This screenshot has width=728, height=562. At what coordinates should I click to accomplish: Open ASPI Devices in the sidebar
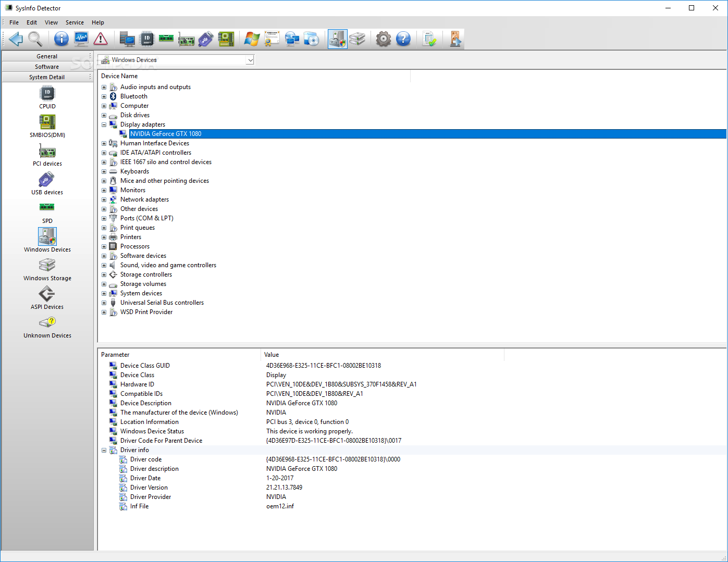[x=47, y=298]
